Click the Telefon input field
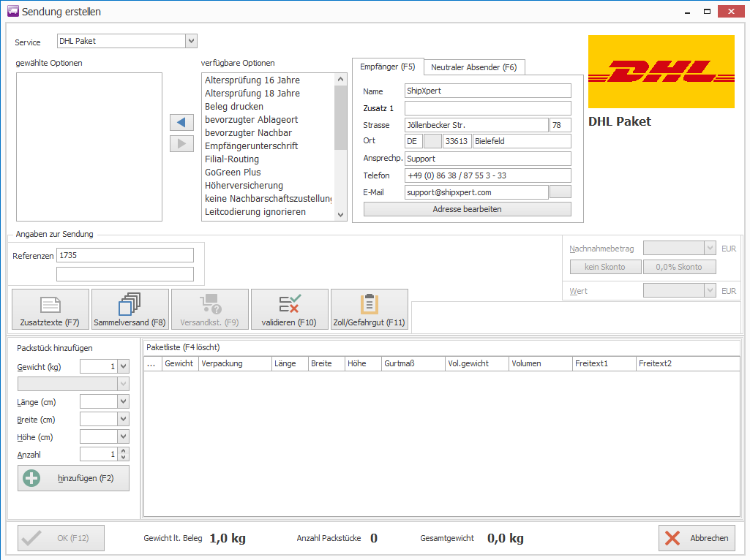750x560 pixels. click(488, 175)
